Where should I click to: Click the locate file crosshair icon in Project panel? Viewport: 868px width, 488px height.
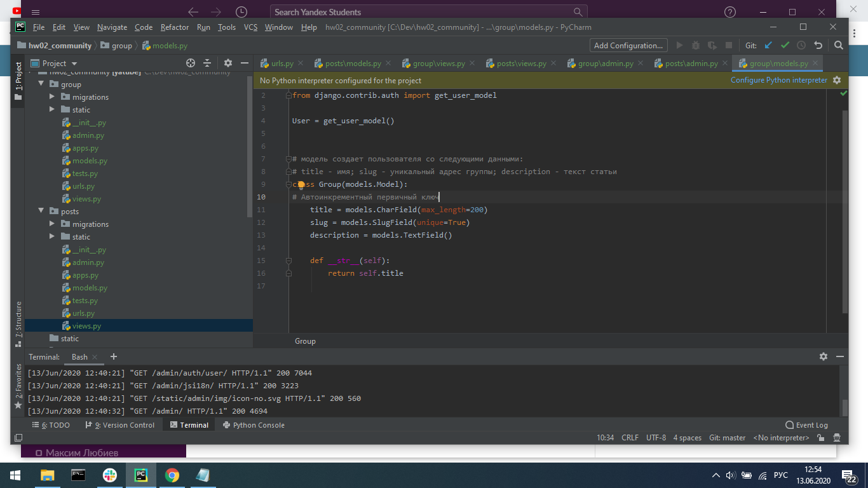point(190,63)
